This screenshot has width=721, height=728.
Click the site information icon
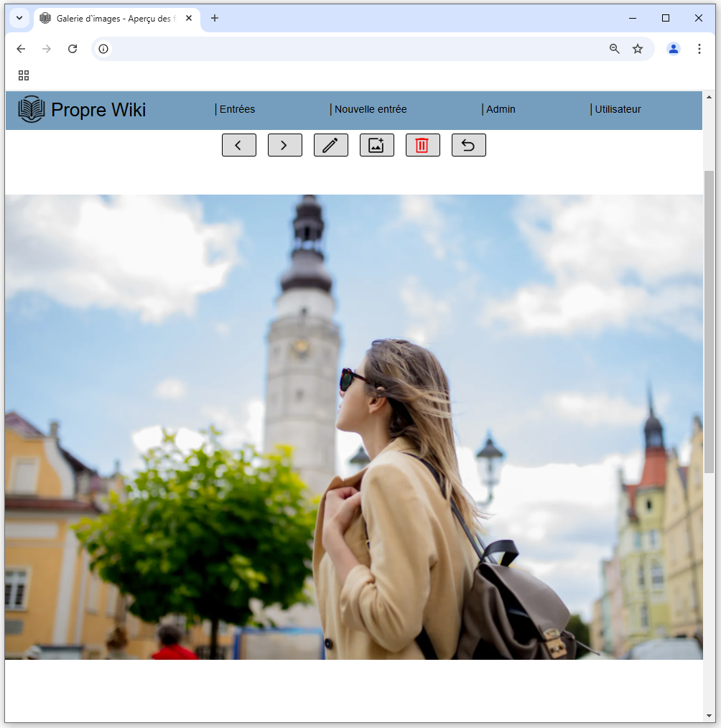[103, 49]
